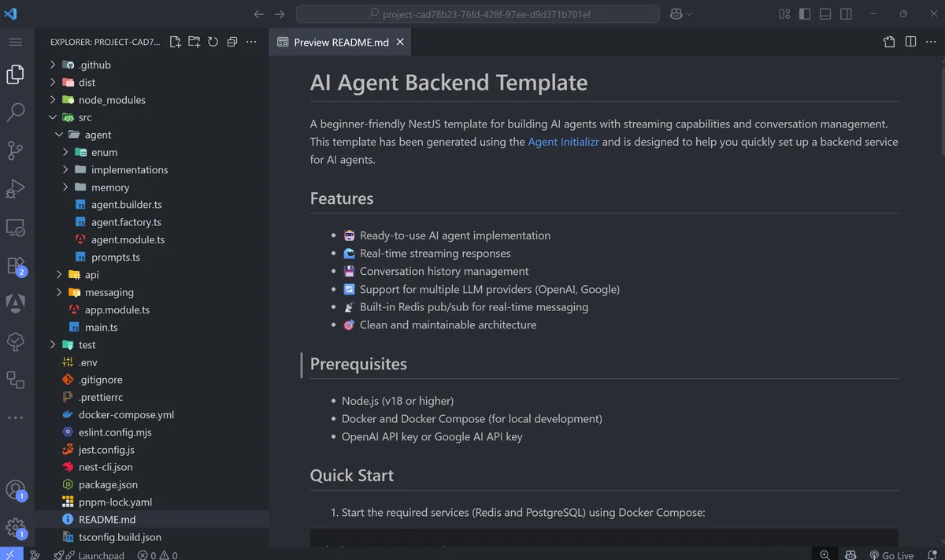This screenshot has height=560, width=945.
Task: Click Launchpad in the status bar
Action: pos(90,554)
